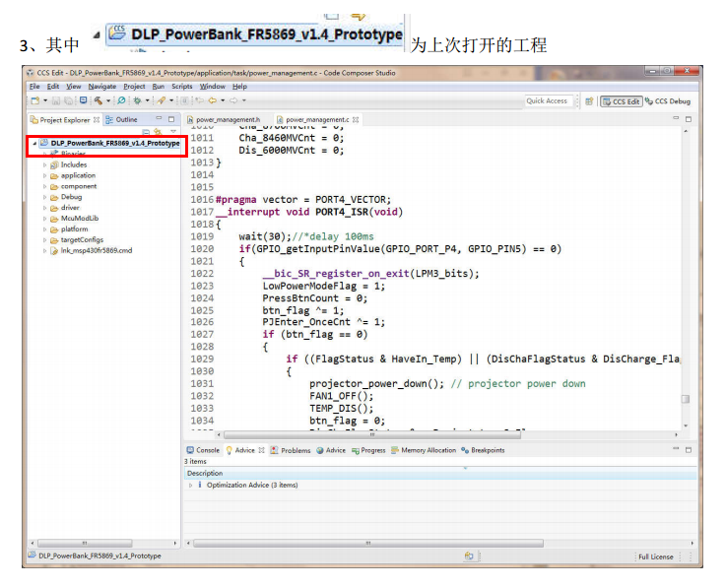The width and height of the screenshot is (725, 588).
Task: Expand the Includes tree node
Action: 44,165
